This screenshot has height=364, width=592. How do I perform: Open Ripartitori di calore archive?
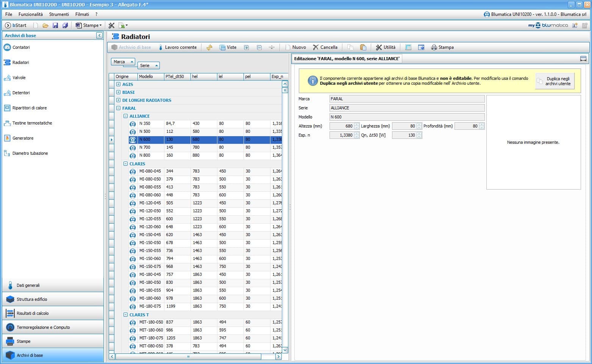tap(29, 108)
